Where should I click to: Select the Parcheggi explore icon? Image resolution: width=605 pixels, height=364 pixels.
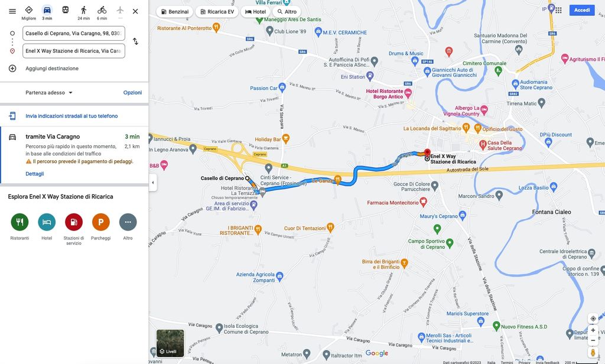click(x=100, y=222)
